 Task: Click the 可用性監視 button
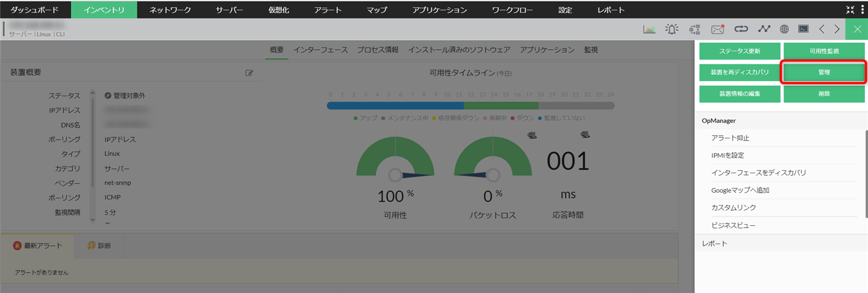pos(824,51)
